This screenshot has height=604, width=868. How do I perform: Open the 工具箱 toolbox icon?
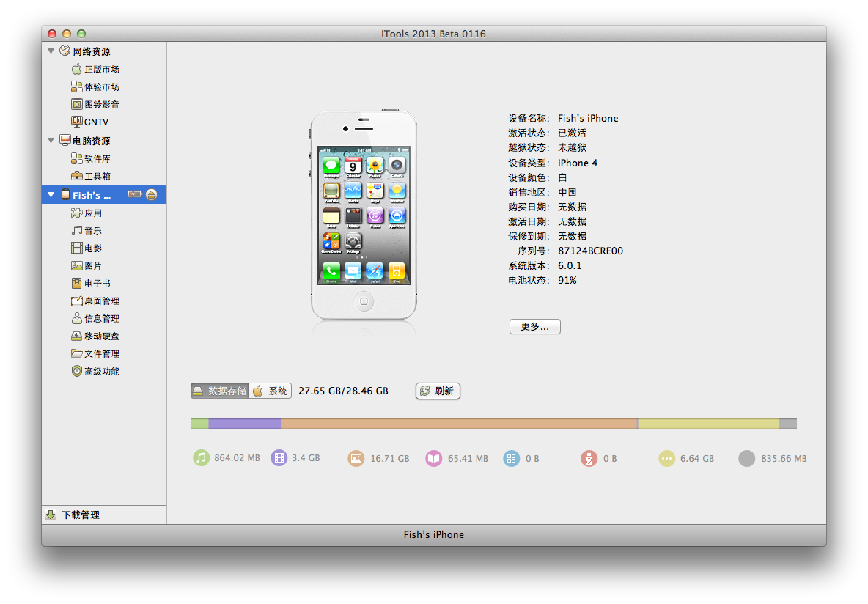(x=76, y=175)
